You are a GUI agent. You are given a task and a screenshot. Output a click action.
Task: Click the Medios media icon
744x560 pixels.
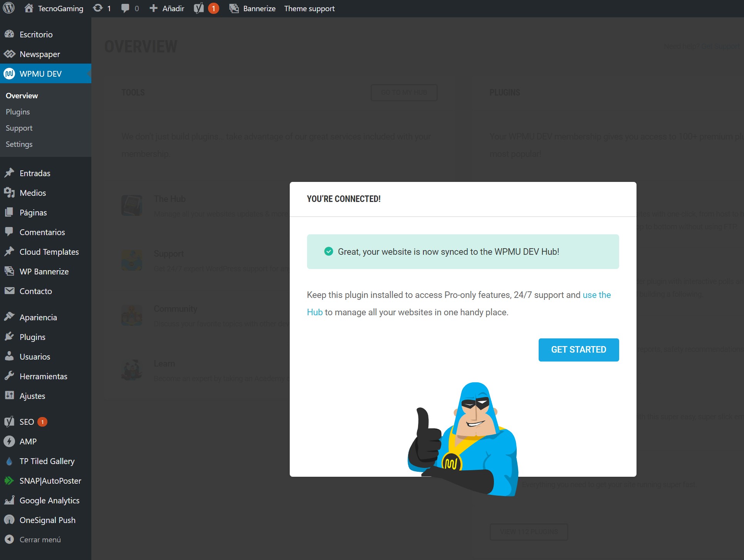[9, 193]
